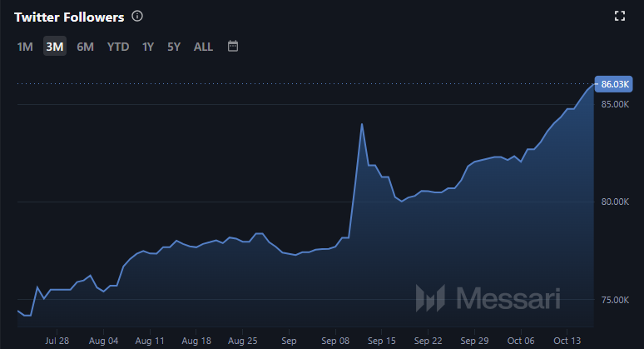The width and height of the screenshot is (644, 349).
Task: Click the Oct 13 date label
Action: (x=567, y=341)
